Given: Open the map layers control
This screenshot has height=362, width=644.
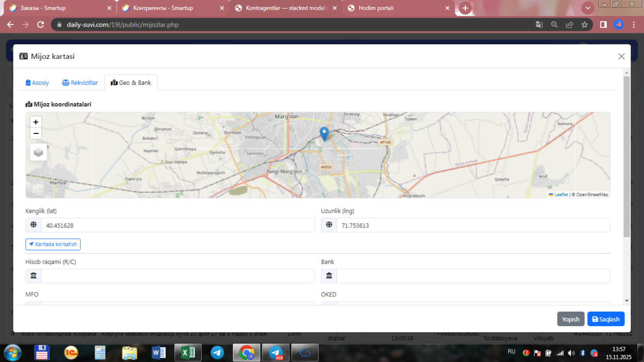Looking at the screenshot, I should [x=39, y=152].
